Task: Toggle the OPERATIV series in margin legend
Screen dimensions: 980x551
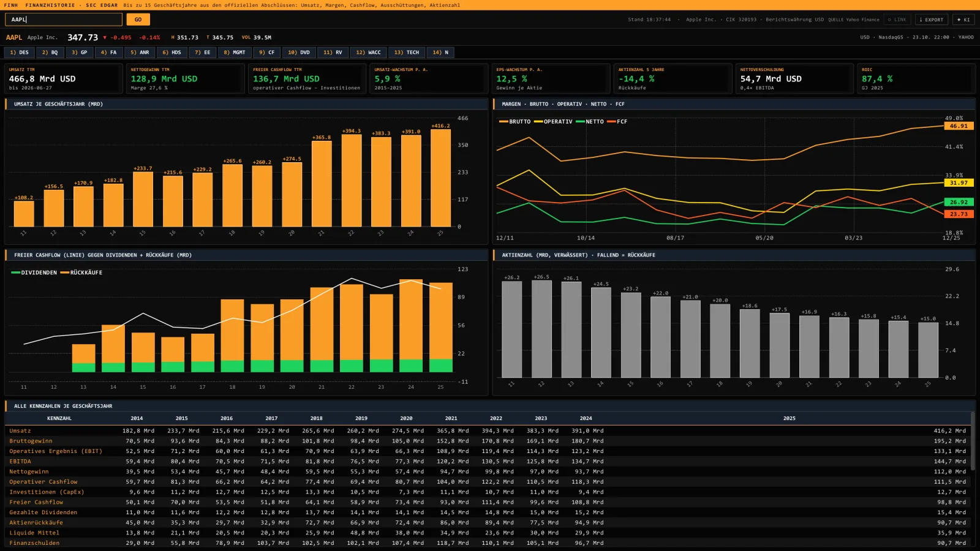Action: point(553,122)
